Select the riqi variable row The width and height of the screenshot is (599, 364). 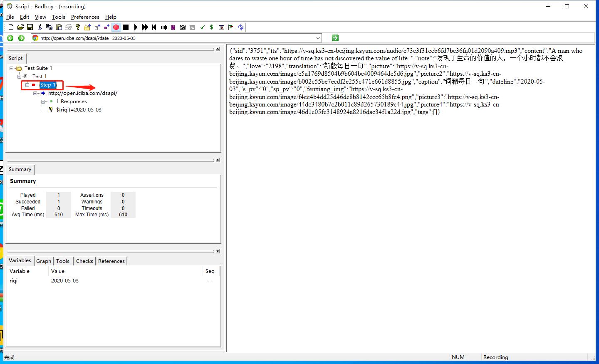pyautogui.click(x=113, y=281)
